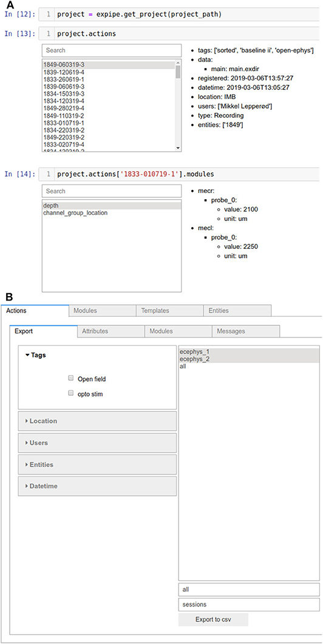Select action 1849-220319-2
The height and width of the screenshot is (644, 323).
pyautogui.click(x=109, y=137)
